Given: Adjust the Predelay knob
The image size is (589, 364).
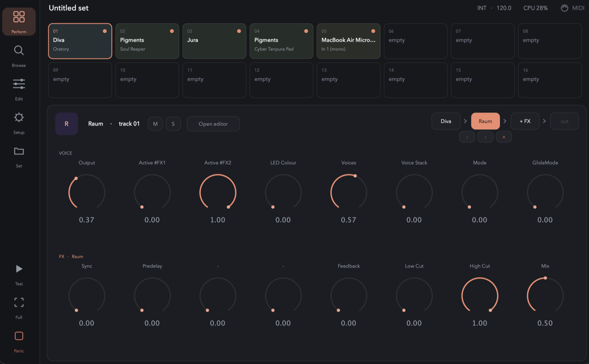Looking at the screenshot, I should (x=152, y=296).
